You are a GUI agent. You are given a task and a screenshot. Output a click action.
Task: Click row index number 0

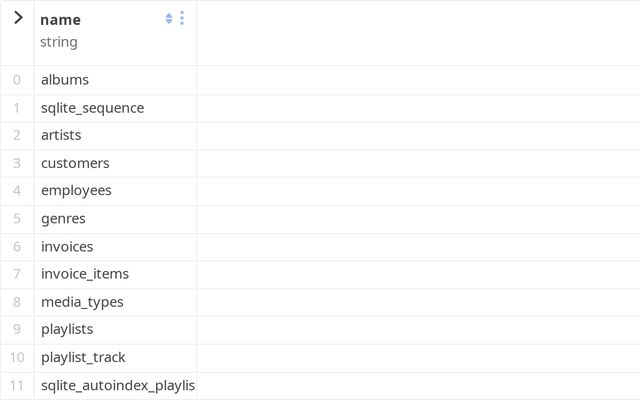[x=17, y=80]
